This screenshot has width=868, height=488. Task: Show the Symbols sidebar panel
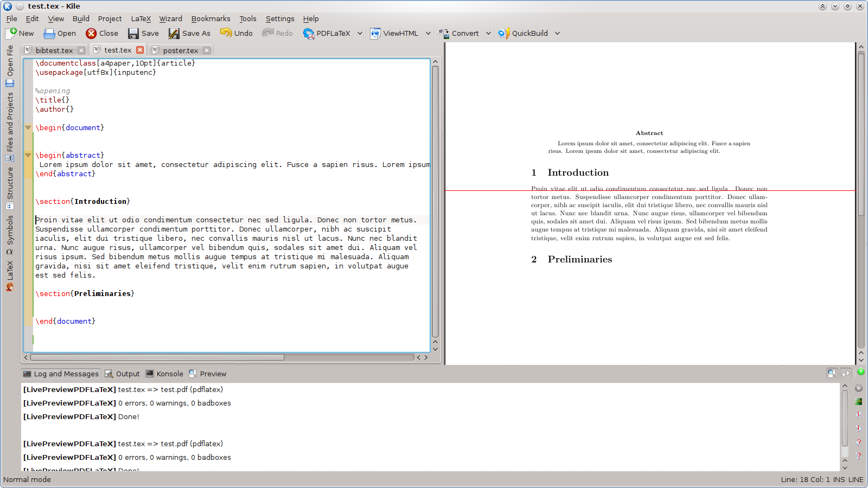click(10, 235)
